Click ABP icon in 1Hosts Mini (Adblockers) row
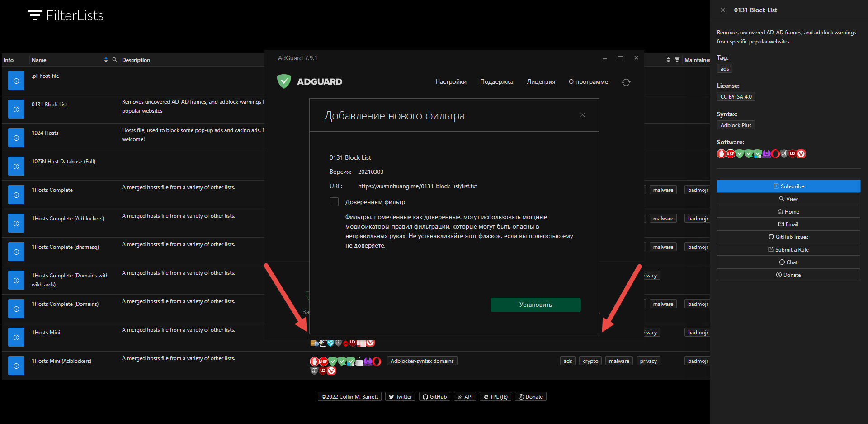Screen dimensions: 868x424 pyautogui.click(x=324, y=362)
